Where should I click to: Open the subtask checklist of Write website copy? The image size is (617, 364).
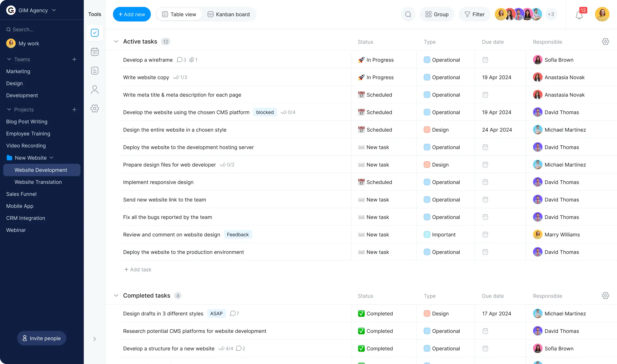tap(180, 78)
